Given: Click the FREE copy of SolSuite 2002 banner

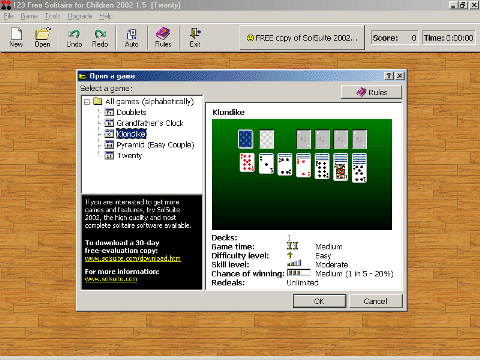Looking at the screenshot, I should pyautogui.click(x=302, y=38).
